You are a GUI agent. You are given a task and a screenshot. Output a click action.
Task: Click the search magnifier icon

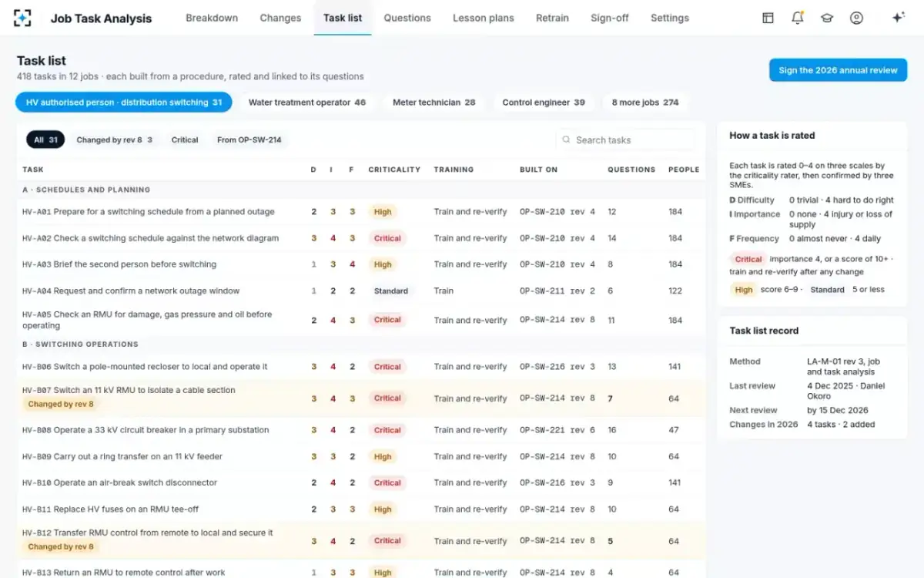[x=567, y=139]
